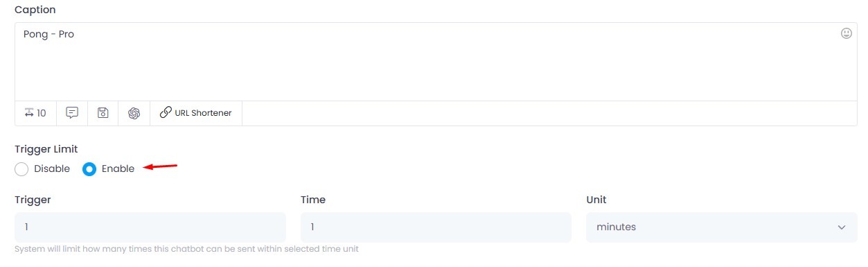Open the emoji picker in the caption box
Screen dimensions: 868x267
point(846,33)
